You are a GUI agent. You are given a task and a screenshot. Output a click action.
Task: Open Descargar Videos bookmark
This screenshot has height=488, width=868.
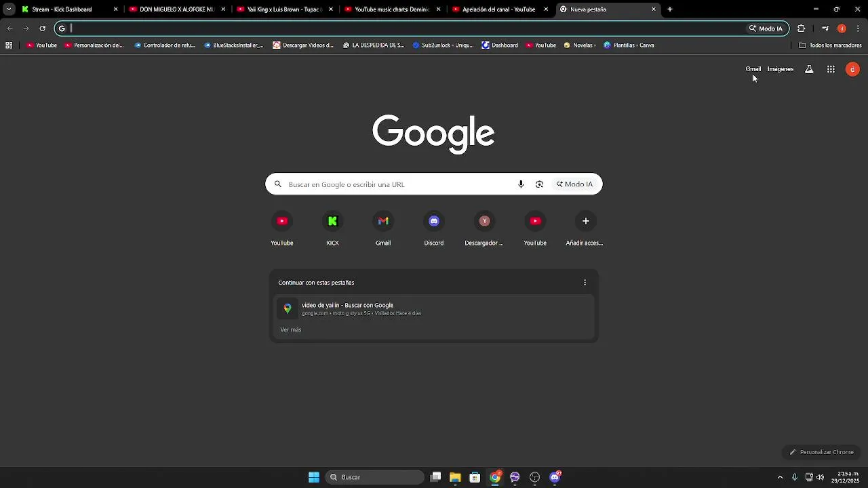(x=303, y=45)
